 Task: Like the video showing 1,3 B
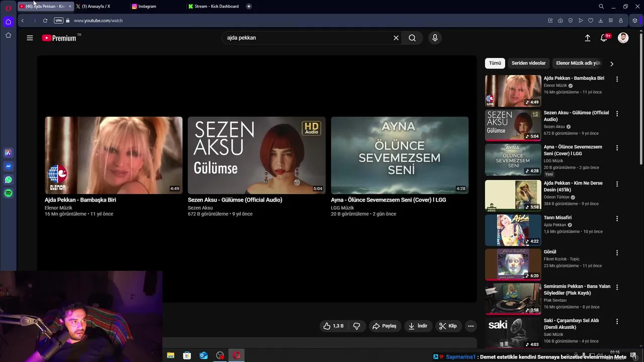[333, 326]
